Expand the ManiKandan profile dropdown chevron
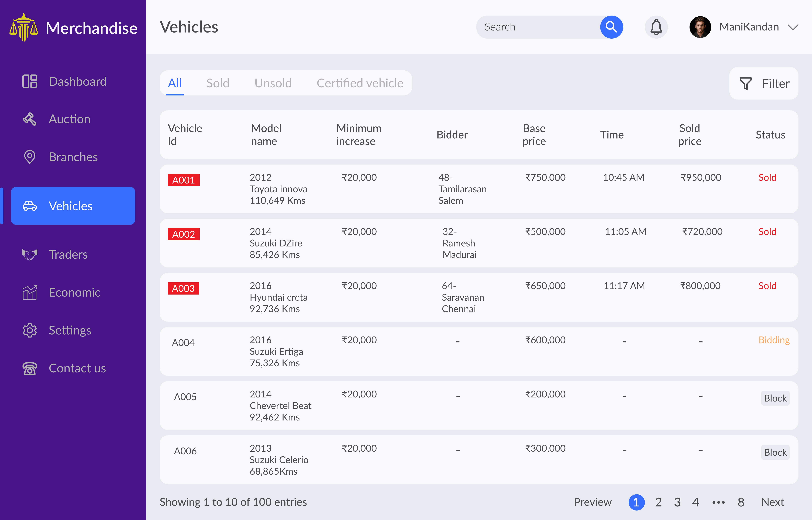Image resolution: width=812 pixels, height=520 pixels. point(793,27)
